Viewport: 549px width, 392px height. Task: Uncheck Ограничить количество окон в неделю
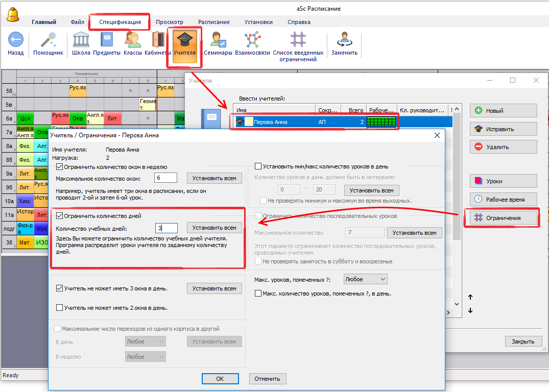[x=60, y=167]
